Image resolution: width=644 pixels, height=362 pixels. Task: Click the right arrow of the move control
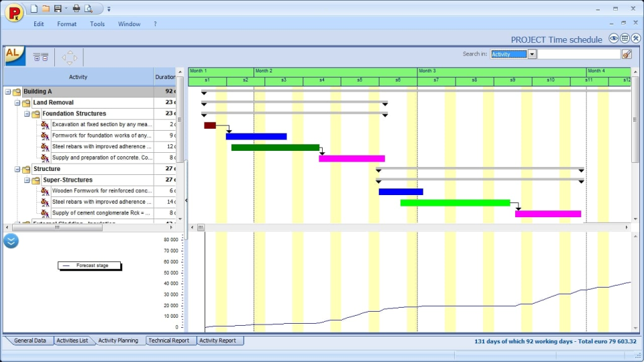tap(75, 58)
